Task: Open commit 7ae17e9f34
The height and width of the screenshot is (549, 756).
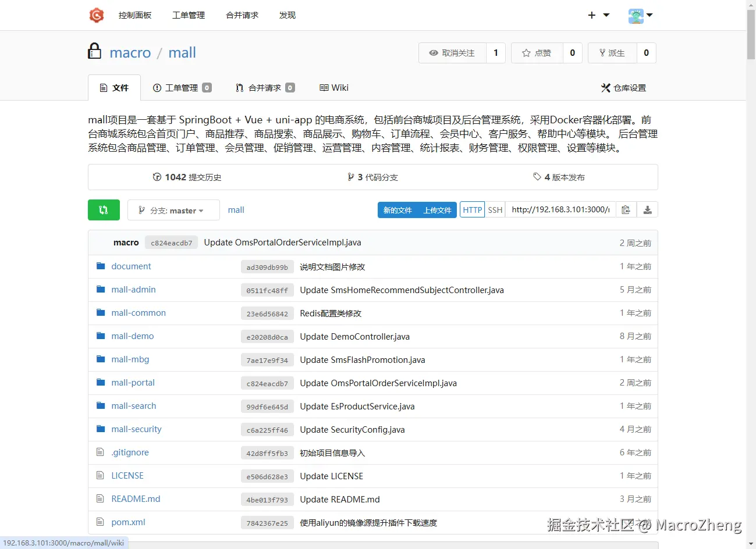Action: (267, 360)
